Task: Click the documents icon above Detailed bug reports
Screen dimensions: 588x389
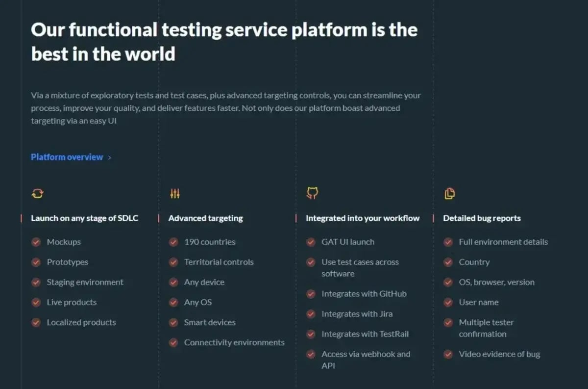Action: [x=450, y=193]
